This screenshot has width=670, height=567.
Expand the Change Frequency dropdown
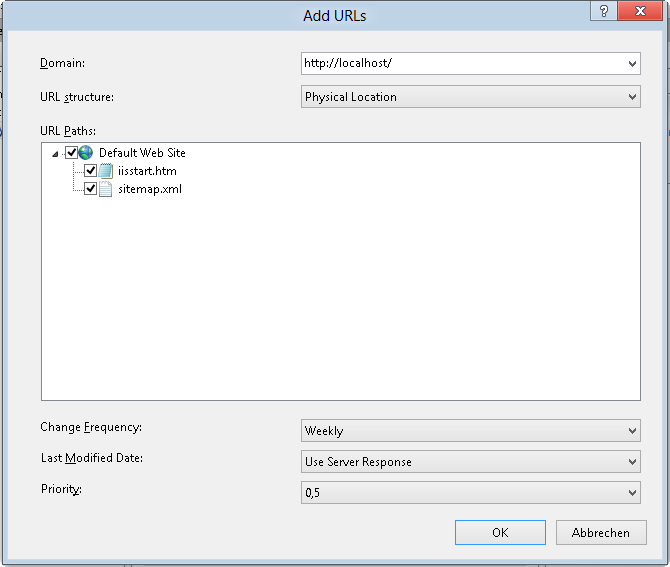632,431
